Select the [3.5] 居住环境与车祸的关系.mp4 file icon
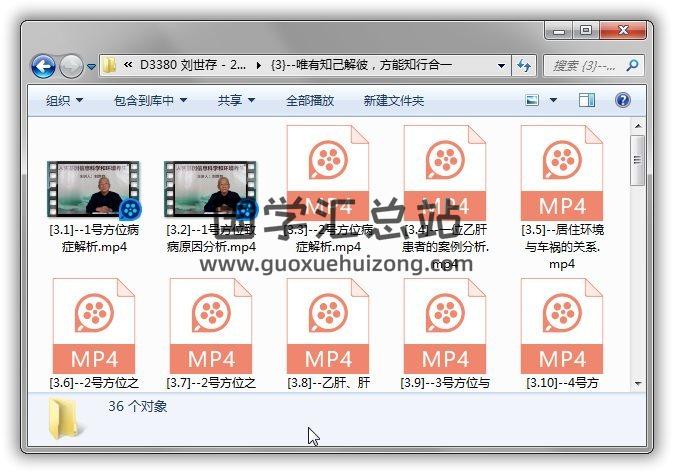Image resolution: width=674 pixels, height=474 pixels. pyautogui.click(x=562, y=170)
